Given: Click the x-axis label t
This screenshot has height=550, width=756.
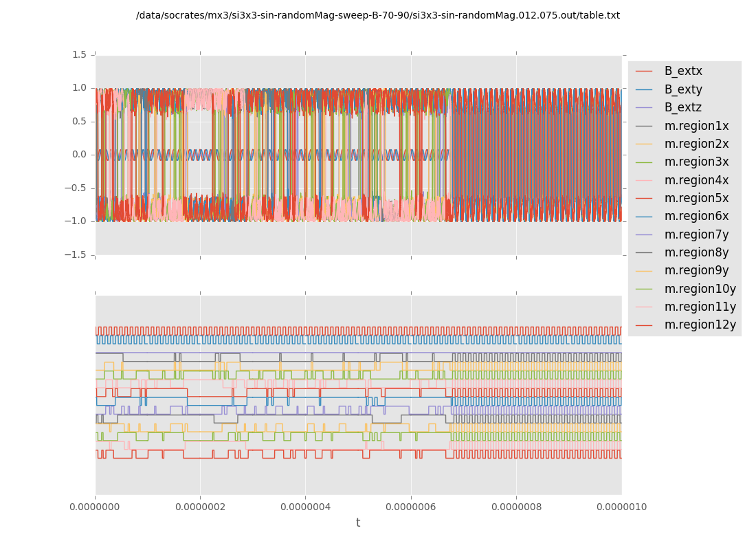Looking at the screenshot, I should (358, 522).
